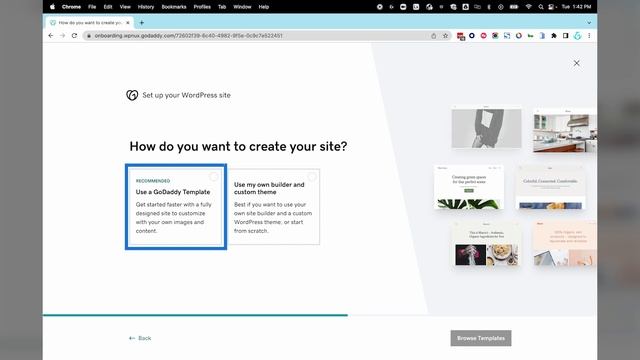Viewport: 640px width, 360px height.
Task: Check the battery status icon
Action: click(x=514, y=7)
